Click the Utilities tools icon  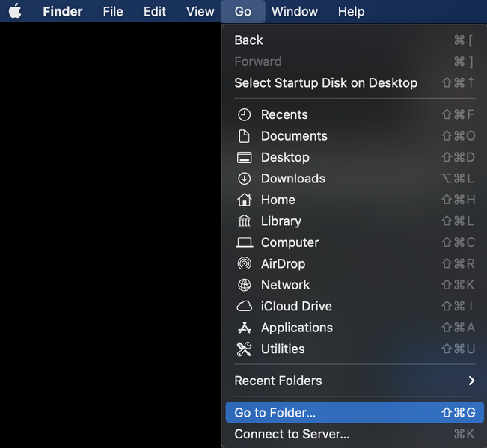click(244, 349)
